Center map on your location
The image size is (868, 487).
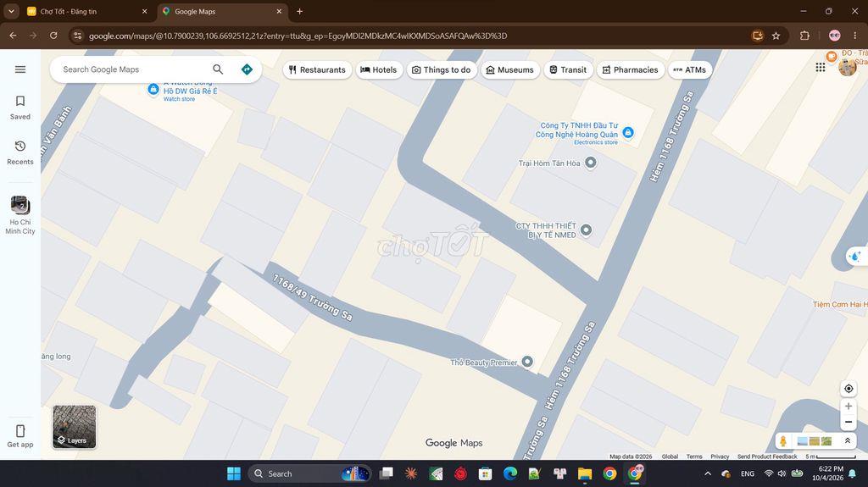point(849,389)
